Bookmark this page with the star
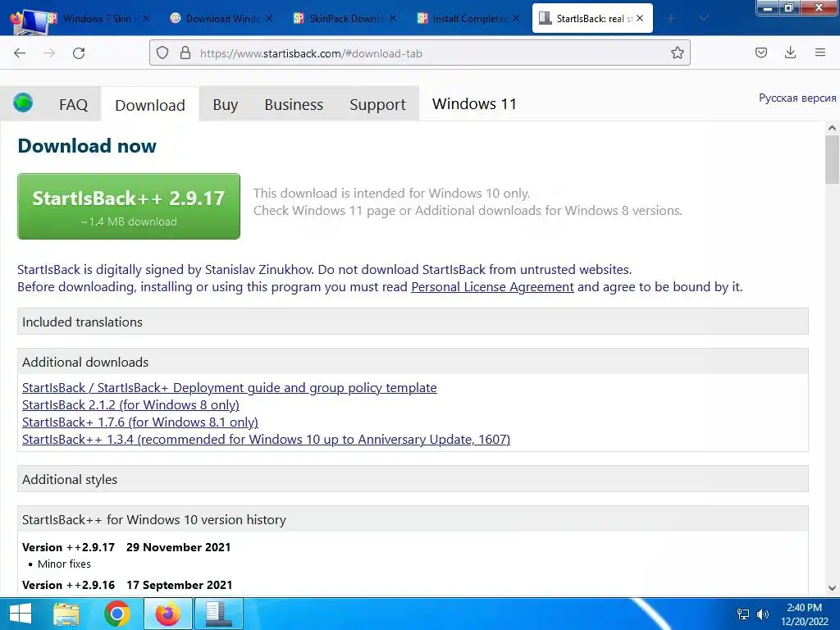Screen dimensions: 840x630 677,52
